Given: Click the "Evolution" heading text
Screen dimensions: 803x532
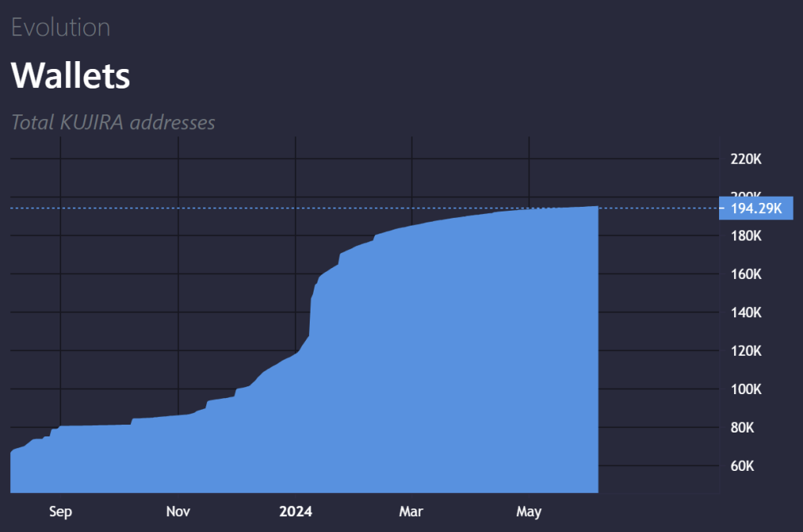Looking at the screenshot, I should pyautogui.click(x=60, y=27).
